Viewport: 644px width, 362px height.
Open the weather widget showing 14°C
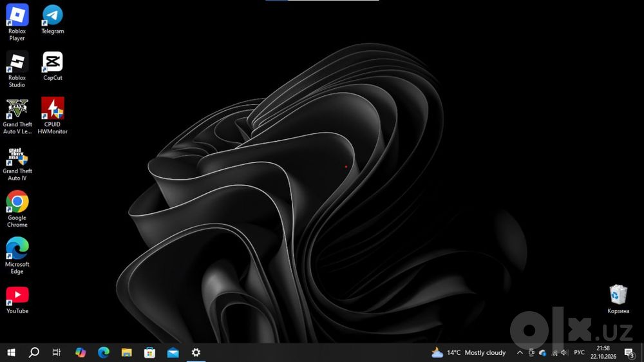click(468, 352)
